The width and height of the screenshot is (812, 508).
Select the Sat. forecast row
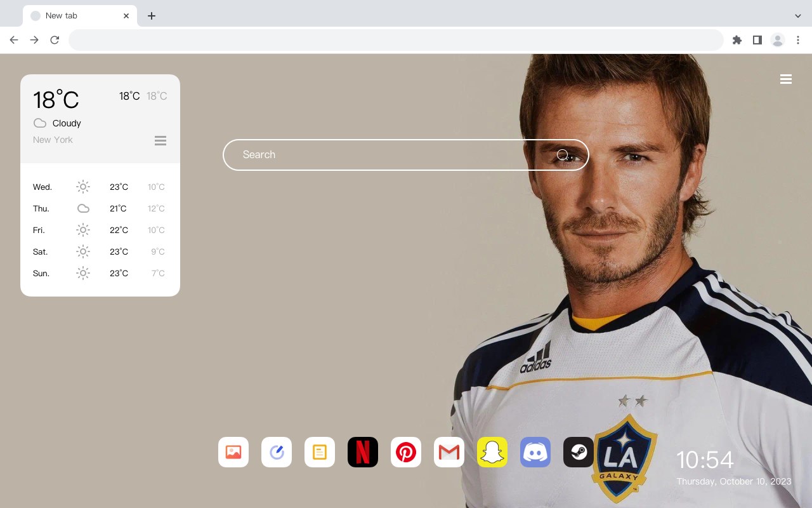pyautogui.click(x=100, y=251)
